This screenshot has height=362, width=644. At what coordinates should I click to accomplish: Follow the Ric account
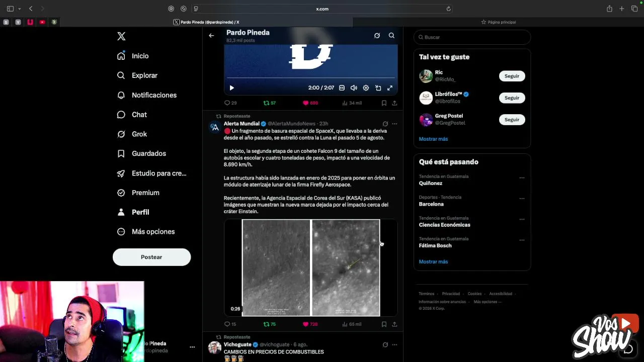512,76
